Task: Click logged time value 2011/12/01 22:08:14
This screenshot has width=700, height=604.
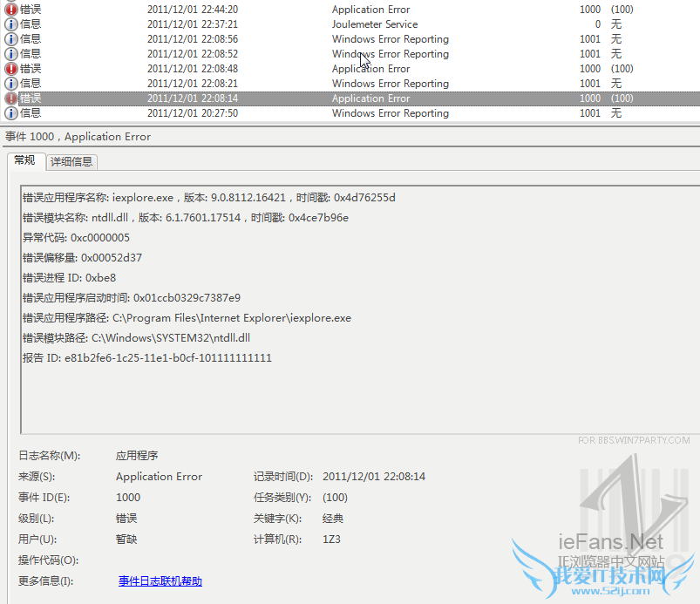Action: pyautogui.click(x=374, y=477)
